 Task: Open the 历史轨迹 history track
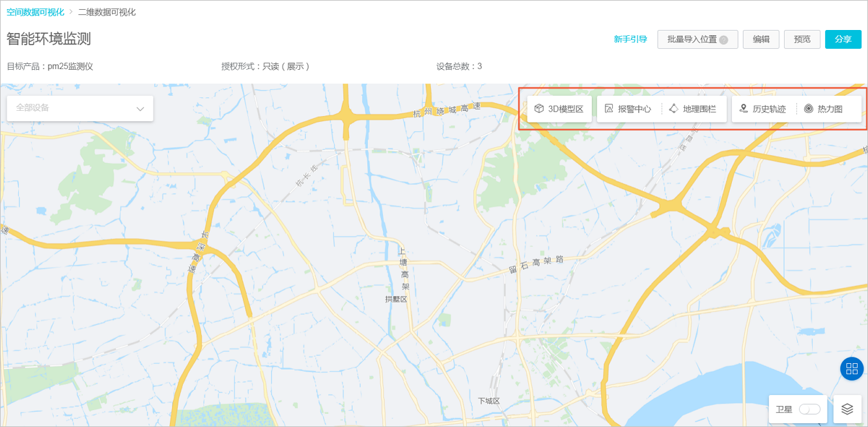point(763,109)
